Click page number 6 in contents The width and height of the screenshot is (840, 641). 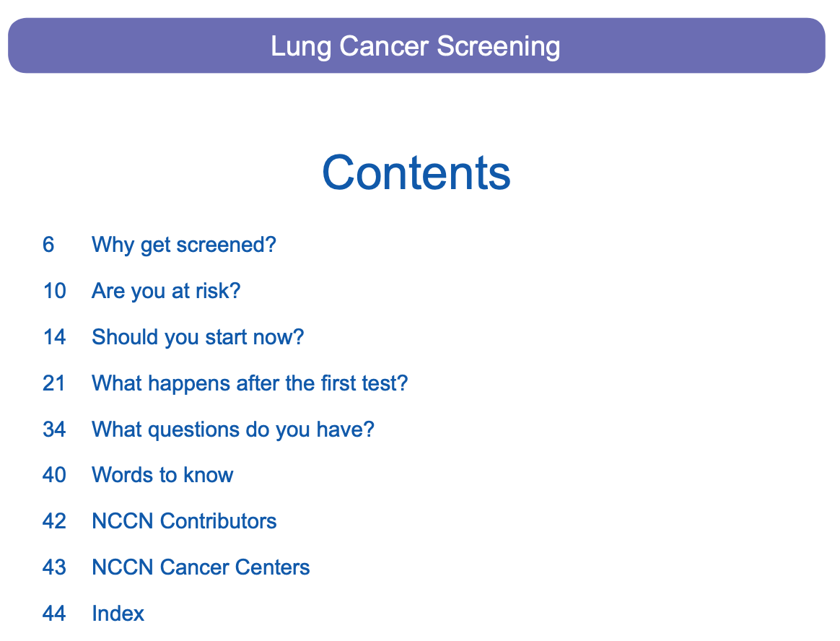pyautogui.click(x=48, y=245)
